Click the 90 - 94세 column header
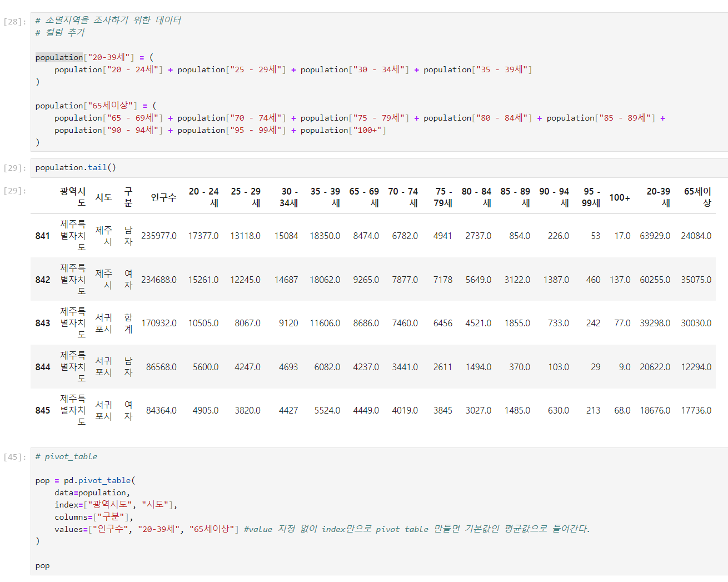The height and width of the screenshot is (582, 728). click(x=554, y=197)
